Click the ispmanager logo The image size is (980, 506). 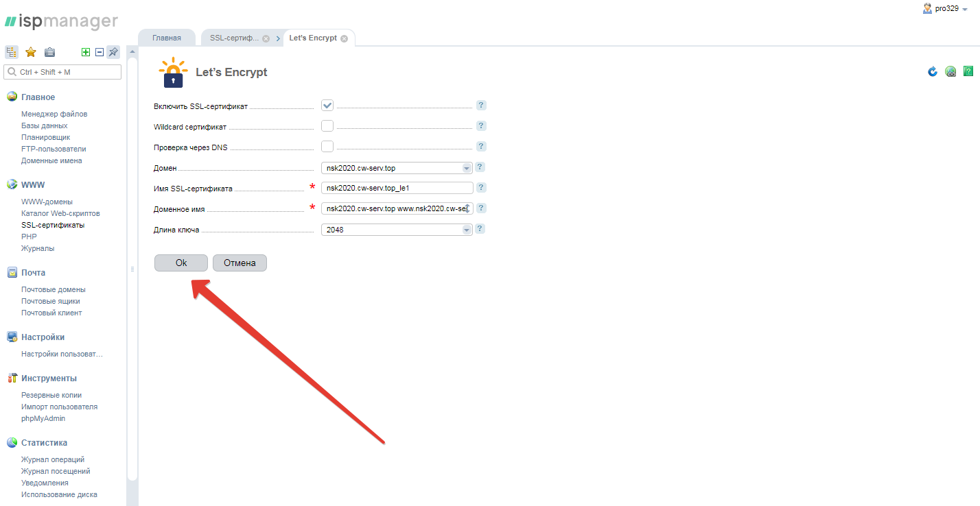point(61,21)
